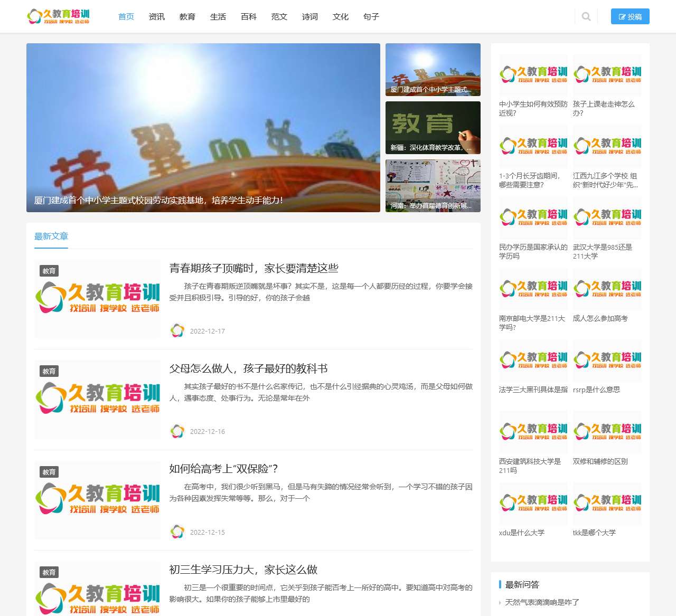Open sidebar image above tkk是哪个大学

point(607,503)
